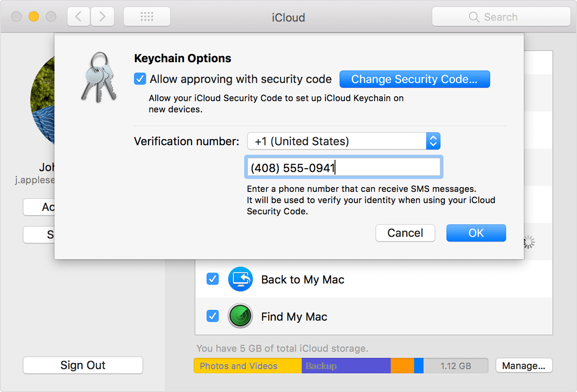Confirm with the OK button
Viewport: 577px width, 392px height.
tap(476, 233)
